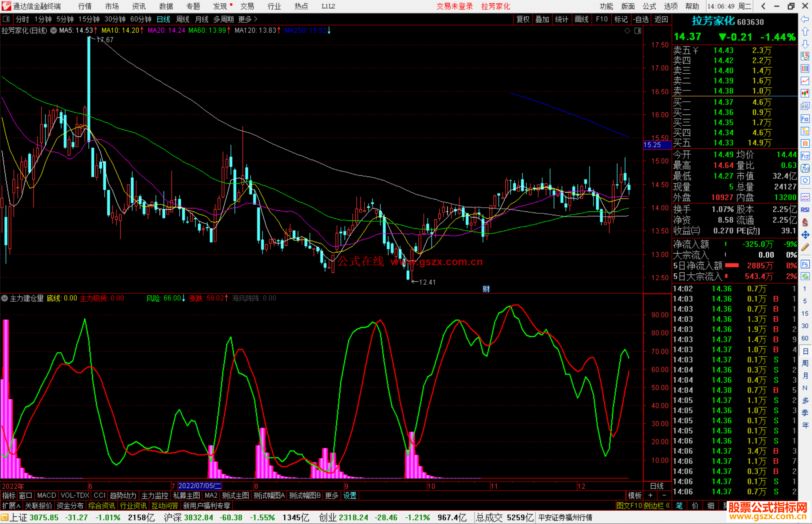Screen dimensions: 812x524
Task: Toggle the 拉芳家化(日线) round checkmark button
Action: click(53, 30)
